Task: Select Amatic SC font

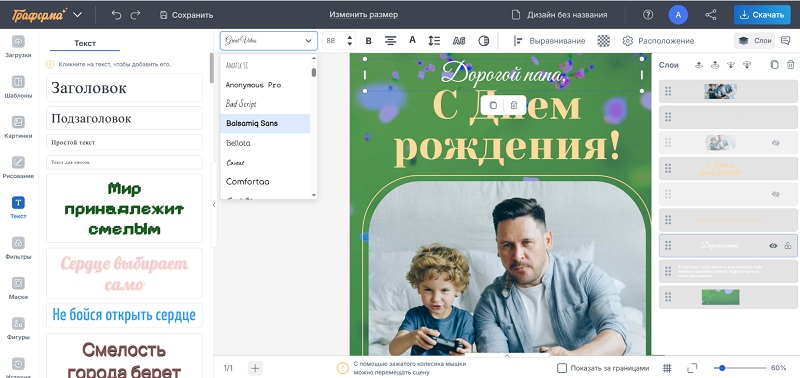Action: click(x=265, y=65)
